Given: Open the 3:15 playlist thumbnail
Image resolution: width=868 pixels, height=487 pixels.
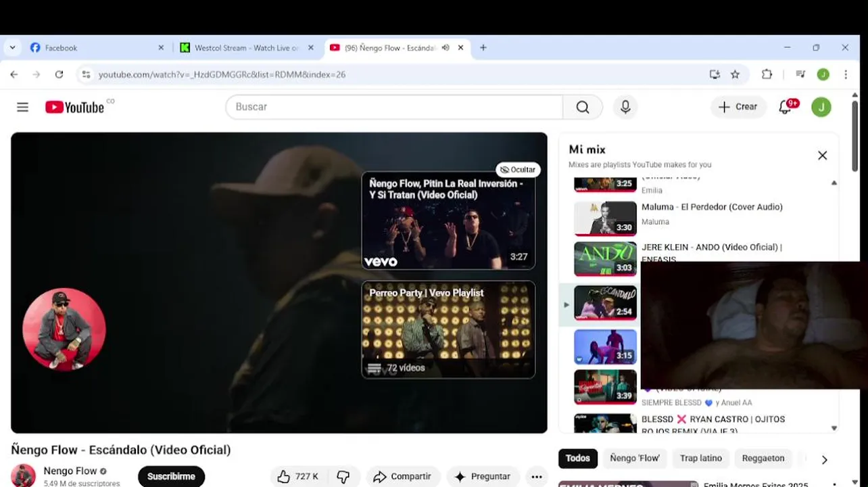Looking at the screenshot, I should point(605,347).
